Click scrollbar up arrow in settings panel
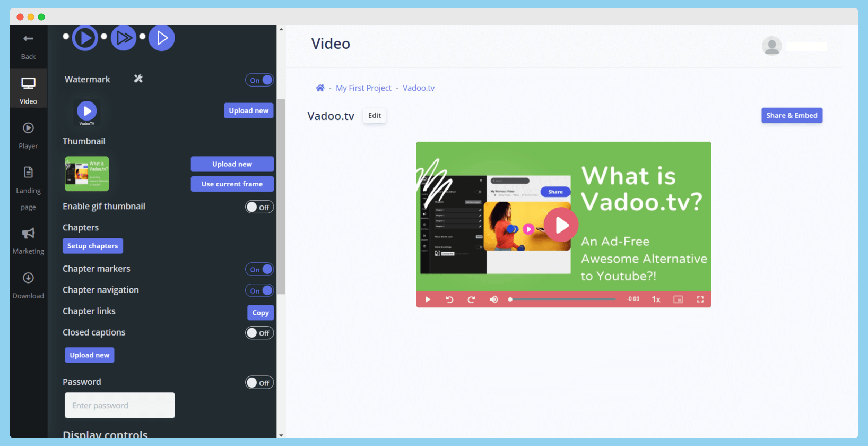 281,29
